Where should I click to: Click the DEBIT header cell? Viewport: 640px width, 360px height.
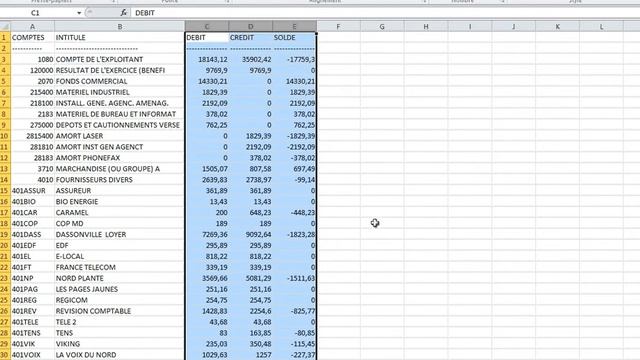click(207, 38)
